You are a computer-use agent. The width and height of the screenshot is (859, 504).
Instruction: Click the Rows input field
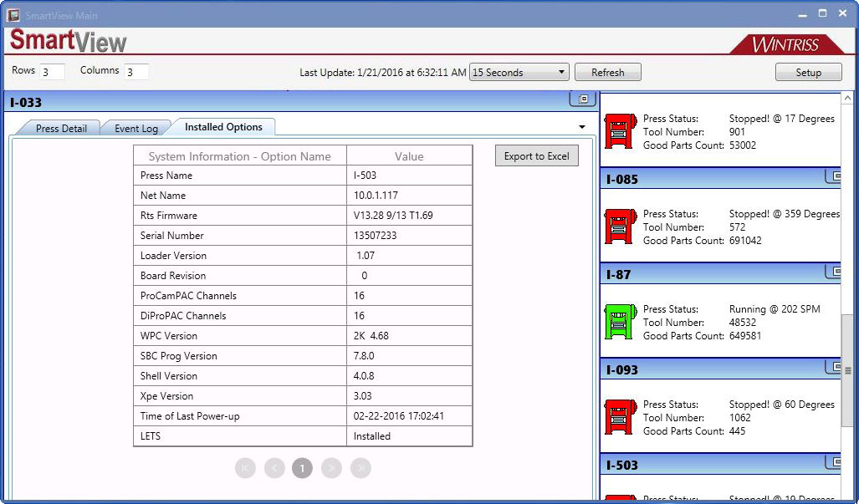(52, 72)
